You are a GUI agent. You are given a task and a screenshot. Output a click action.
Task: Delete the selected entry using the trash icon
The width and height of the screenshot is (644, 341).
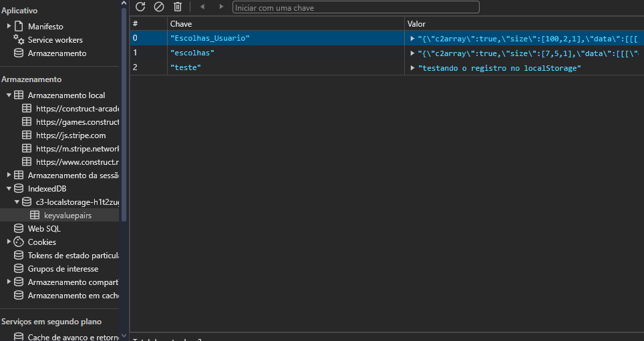[x=178, y=7]
